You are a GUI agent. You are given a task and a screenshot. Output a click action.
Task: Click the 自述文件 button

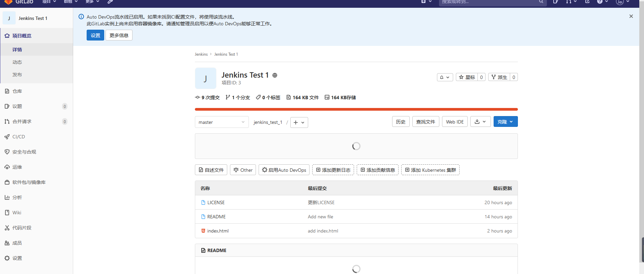point(211,170)
